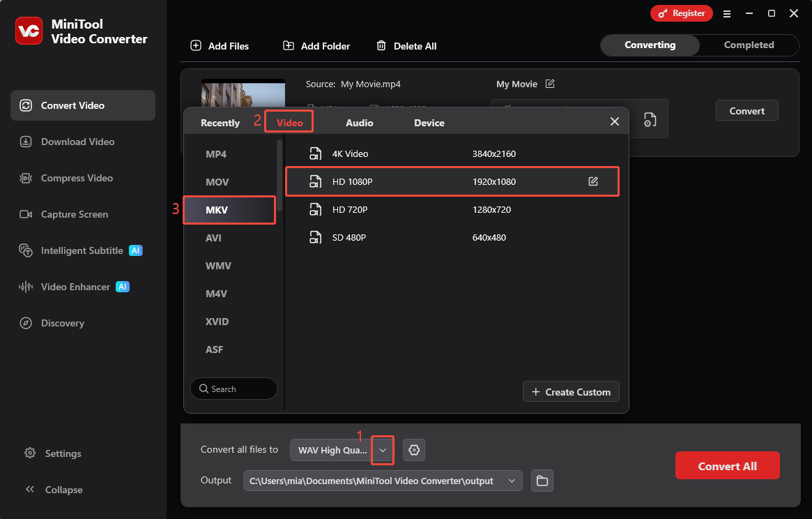Click Add Folder toolbar button
Viewport: 812px width, 519px height.
pyautogui.click(x=316, y=45)
